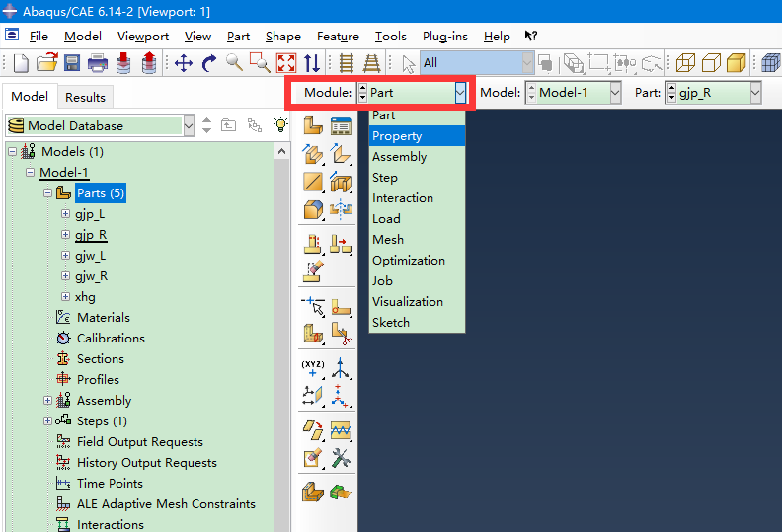Open the Part gjp_R dropdown
This screenshot has width=782, height=532.
click(x=755, y=93)
